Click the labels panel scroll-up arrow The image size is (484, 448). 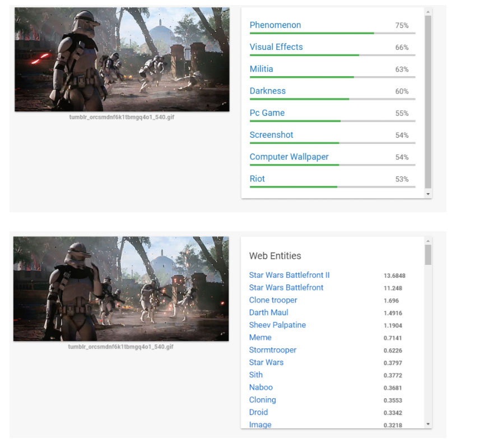pos(428,12)
